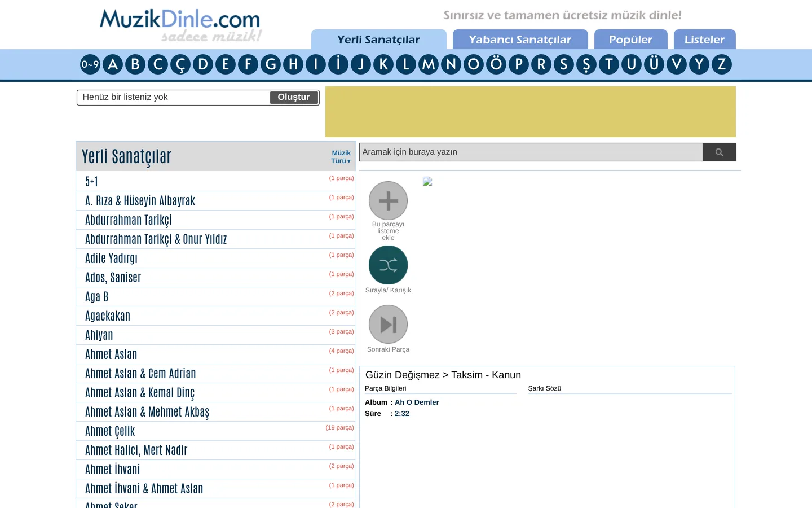This screenshot has height=508, width=812.
Task: Click the (4 parça) track count
Action: 341,351
